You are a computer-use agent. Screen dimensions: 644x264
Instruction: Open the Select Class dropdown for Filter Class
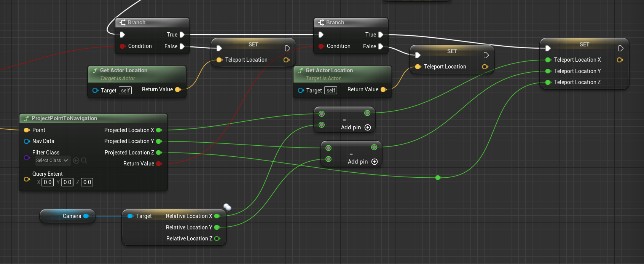(x=53, y=161)
